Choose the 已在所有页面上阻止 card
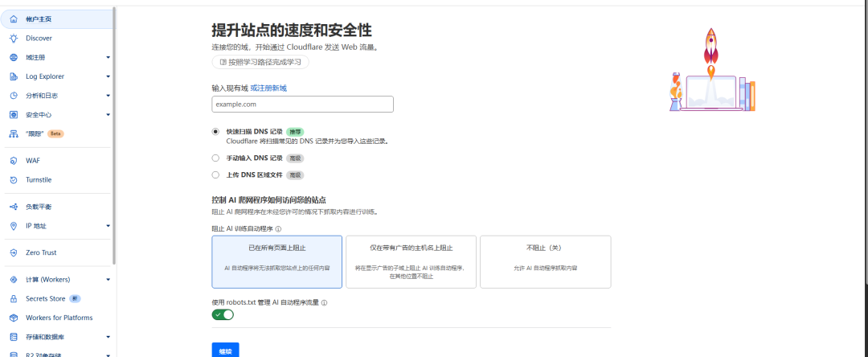The height and width of the screenshot is (357, 868). coord(276,262)
